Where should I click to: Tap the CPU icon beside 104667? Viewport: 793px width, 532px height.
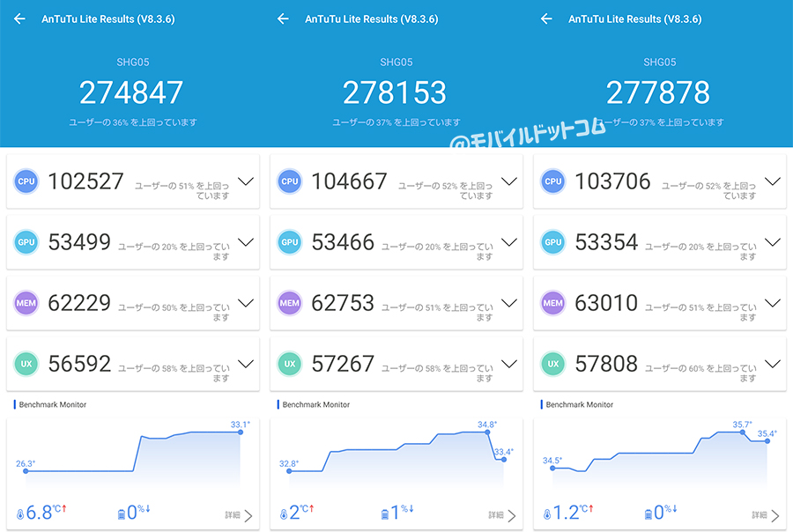coord(290,181)
